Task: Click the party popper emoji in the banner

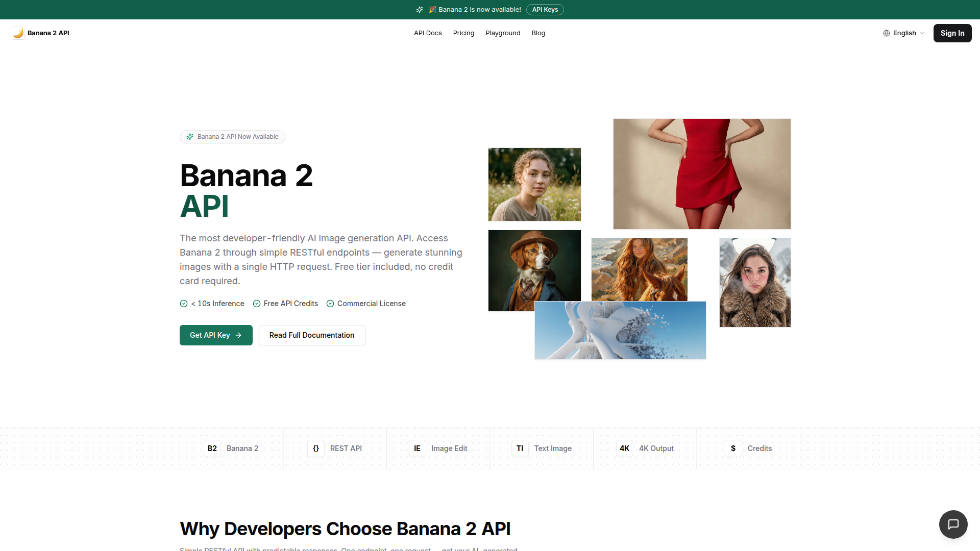Action: pyautogui.click(x=432, y=10)
